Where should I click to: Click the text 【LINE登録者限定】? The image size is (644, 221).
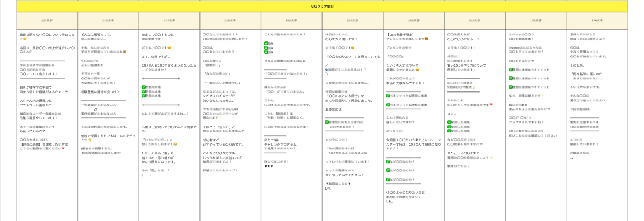pyautogui.click(x=400, y=35)
